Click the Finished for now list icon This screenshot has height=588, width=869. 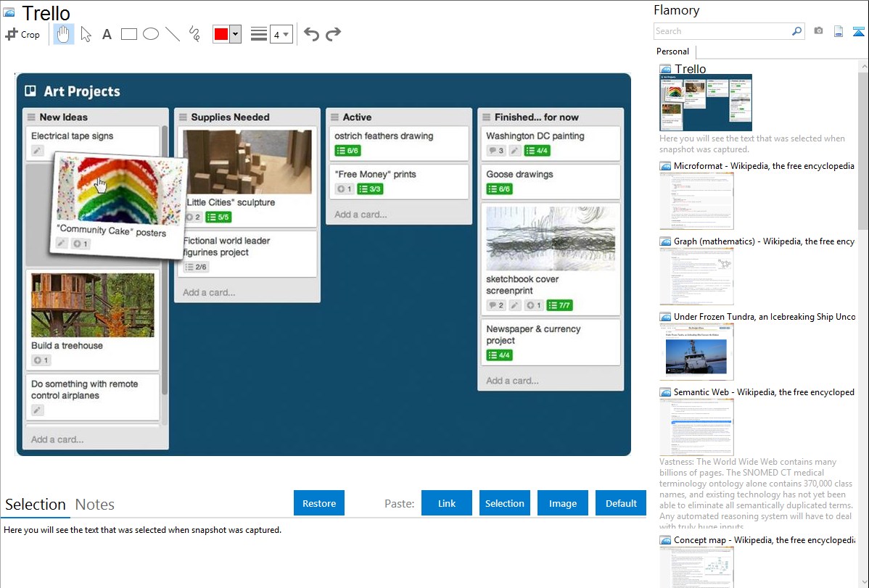click(x=487, y=117)
